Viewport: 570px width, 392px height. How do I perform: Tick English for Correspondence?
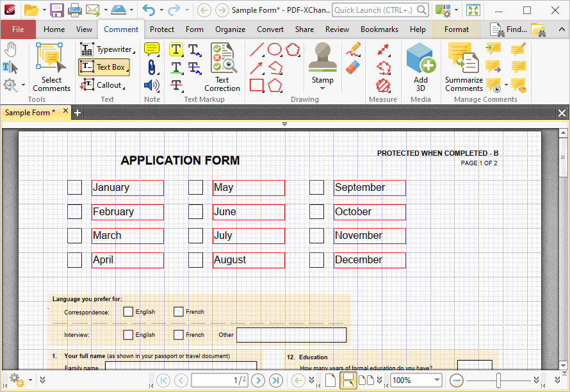pos(128,312)
